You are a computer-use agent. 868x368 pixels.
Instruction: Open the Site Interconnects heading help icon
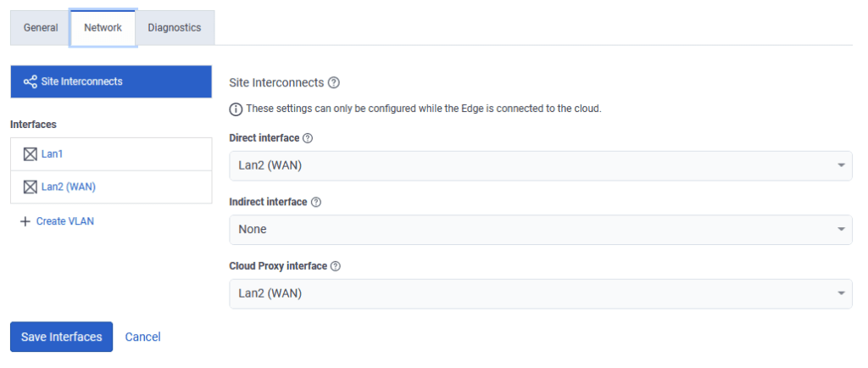(x=334, y=83)
